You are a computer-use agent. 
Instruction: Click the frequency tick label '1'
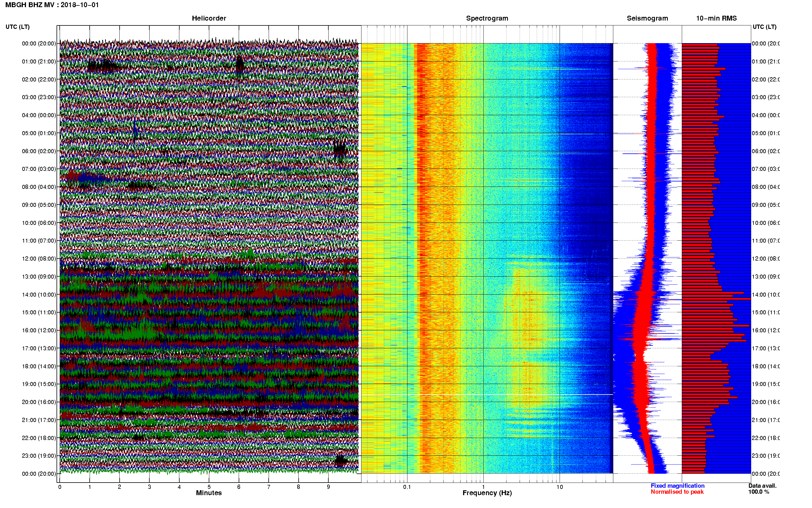(x=483, y=487)
